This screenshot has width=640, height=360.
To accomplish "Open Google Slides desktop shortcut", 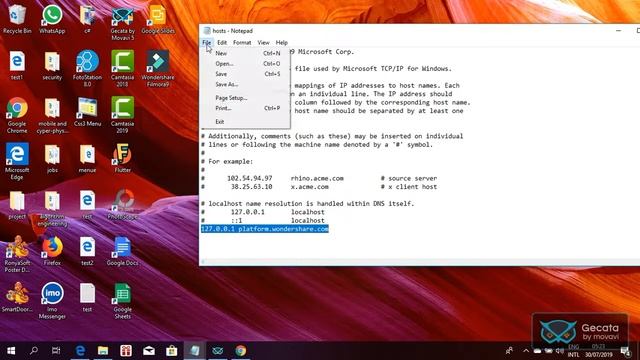I will click(x=158, y=19).
